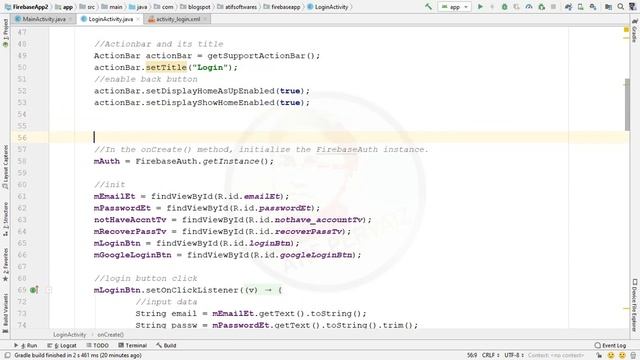Click the second smiley feedback icon

pyautogui.click(x=622, y=356)
